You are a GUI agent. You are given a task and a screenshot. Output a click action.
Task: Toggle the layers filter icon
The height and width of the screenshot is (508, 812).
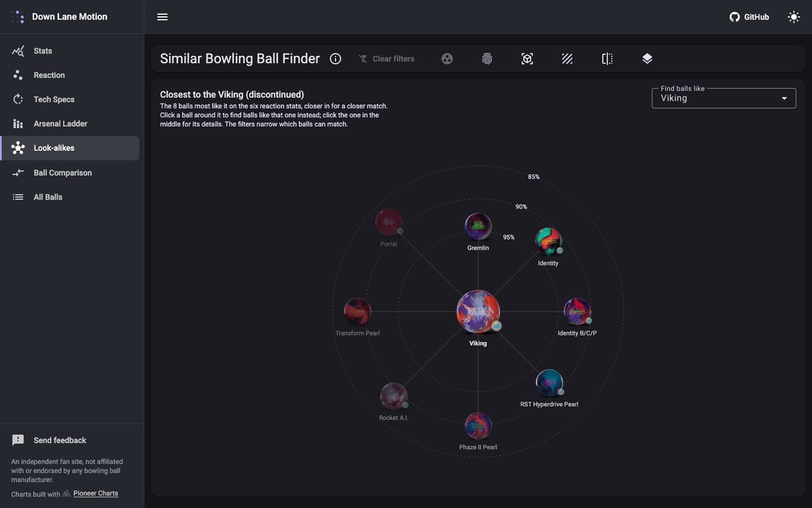[x=647, y=59]
